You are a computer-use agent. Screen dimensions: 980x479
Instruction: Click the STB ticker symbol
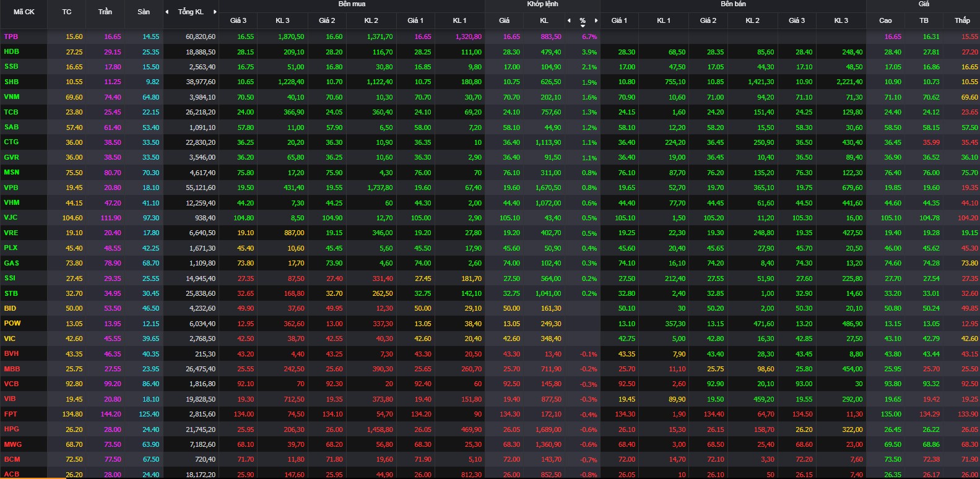(x=11, y=293)
